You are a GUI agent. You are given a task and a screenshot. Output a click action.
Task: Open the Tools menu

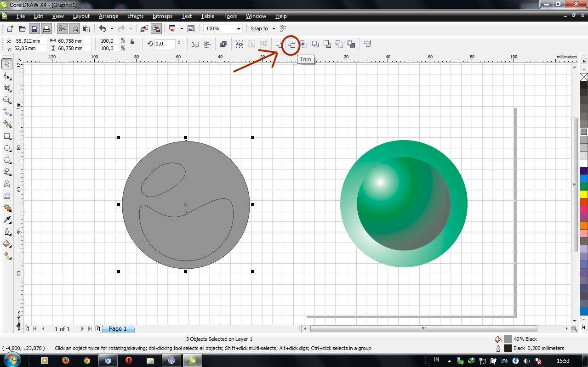230,16
